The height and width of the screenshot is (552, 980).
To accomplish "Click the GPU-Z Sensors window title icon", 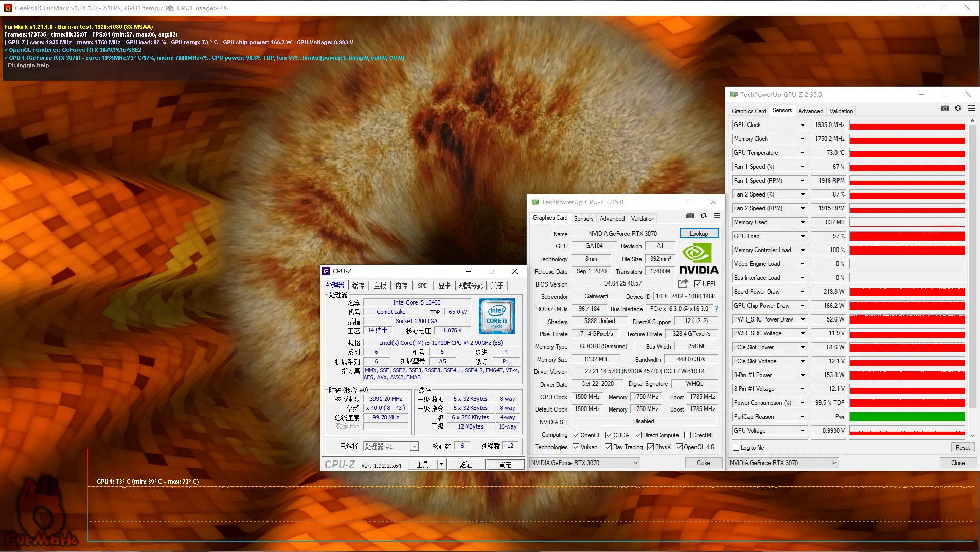I will (734, 95).
